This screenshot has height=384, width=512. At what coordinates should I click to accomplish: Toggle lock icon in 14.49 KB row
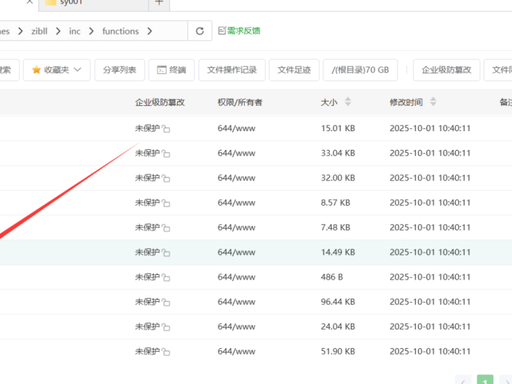166,253
